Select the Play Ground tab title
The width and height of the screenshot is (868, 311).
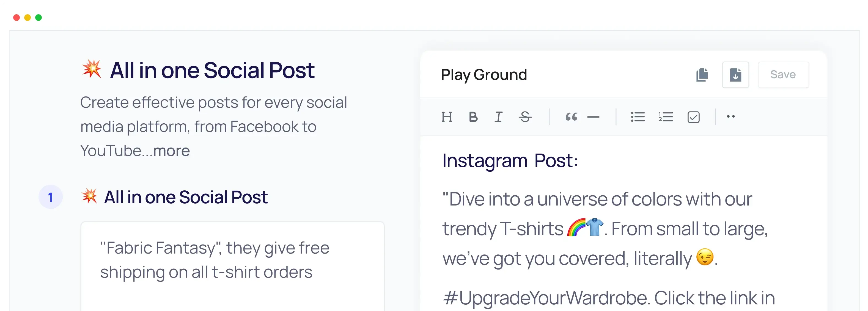pos(484,74)
